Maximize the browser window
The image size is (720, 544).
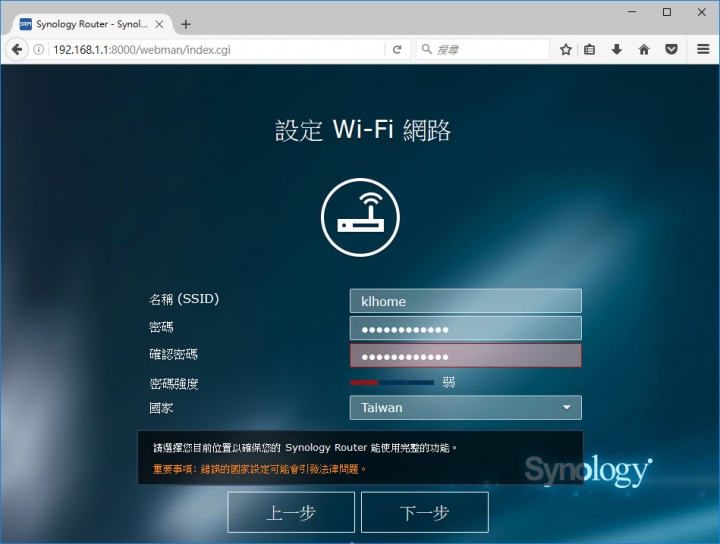point(667,12)
